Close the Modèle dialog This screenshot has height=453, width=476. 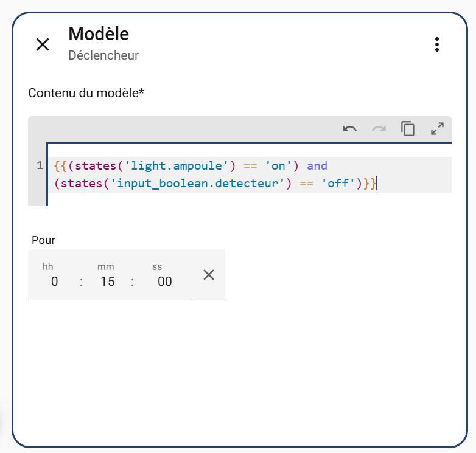pos(43,44)
